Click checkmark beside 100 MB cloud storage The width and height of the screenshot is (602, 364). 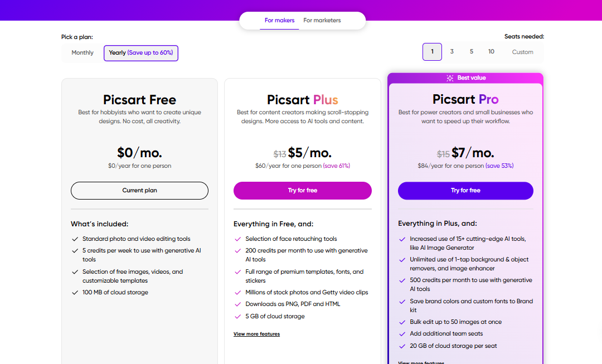75,293
